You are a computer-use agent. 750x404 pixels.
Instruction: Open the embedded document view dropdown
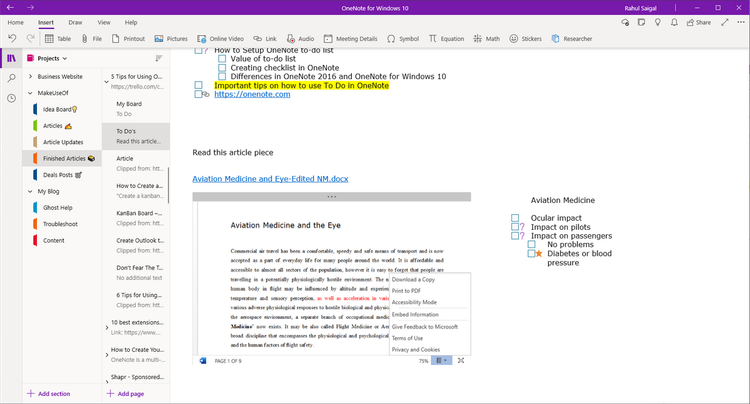coord(441,360)
